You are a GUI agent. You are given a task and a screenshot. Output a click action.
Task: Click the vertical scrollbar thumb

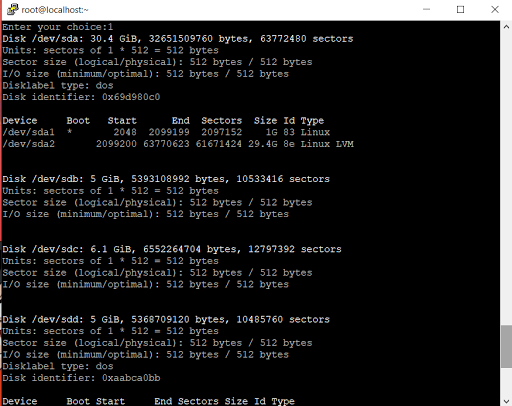[x=506, y=346]
